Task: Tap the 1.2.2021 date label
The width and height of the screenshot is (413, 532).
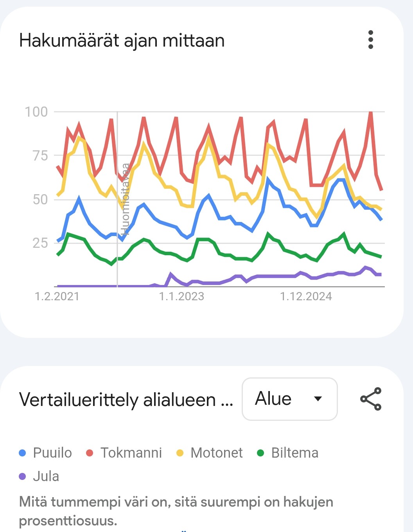Action: (57, 296)
